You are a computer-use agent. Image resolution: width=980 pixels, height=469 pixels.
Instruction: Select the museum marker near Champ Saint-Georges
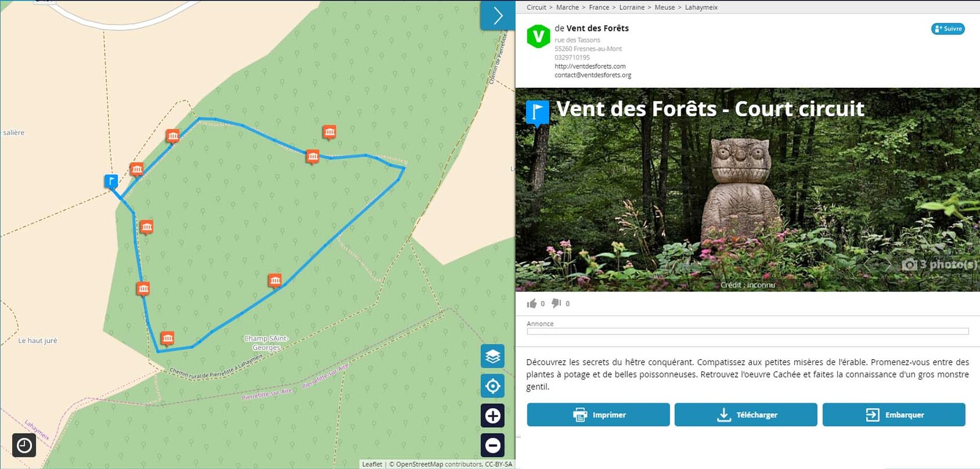coord(275,281)
